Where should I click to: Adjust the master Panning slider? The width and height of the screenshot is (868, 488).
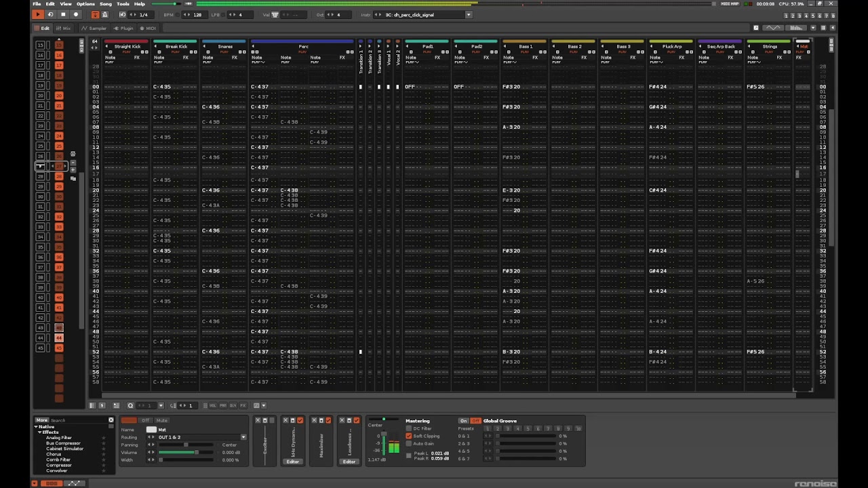185,445
